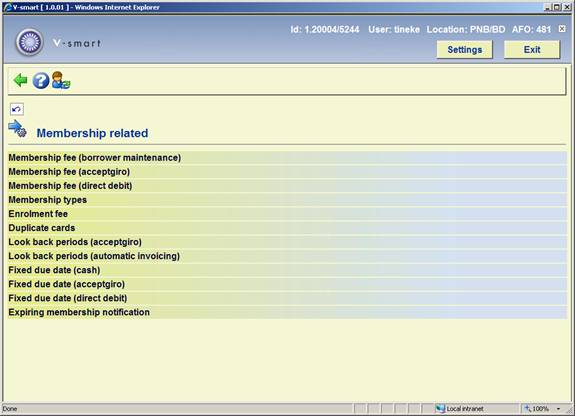The height and width of the screenshot is (416, 575).
Task: Click the green back arrow icon
Action: pyautogui.click(x=20, y=80)
